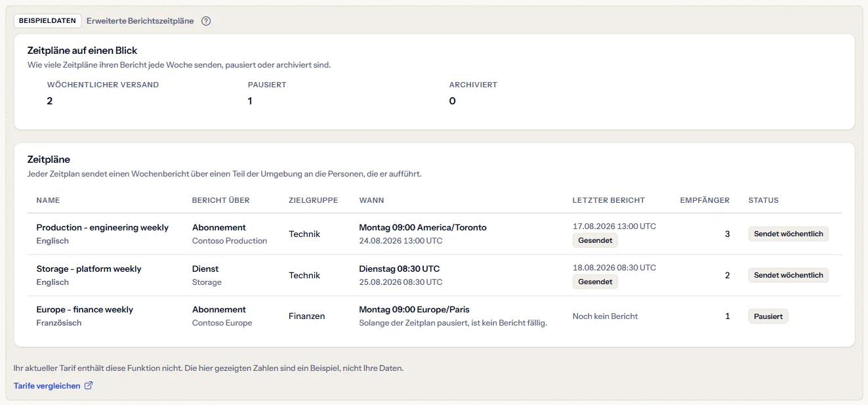Click the NAME column header
The height and width of the screenshot is (405, 868).
[x=48, y=200]
